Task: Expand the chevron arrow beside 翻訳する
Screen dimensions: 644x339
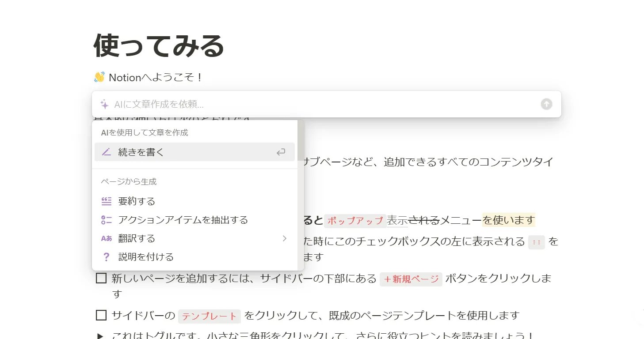Action: (x=285, y=238)
